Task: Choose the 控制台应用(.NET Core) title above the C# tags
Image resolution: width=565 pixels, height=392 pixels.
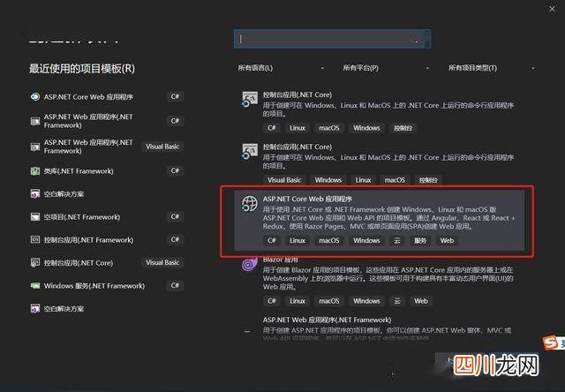Action: click(x=298, y=94)
